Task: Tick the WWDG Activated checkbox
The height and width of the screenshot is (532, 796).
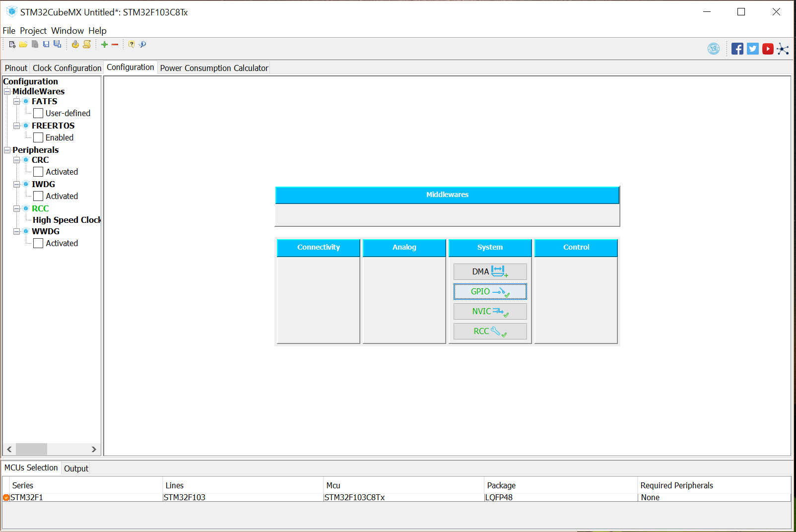Action: point(38,243)
